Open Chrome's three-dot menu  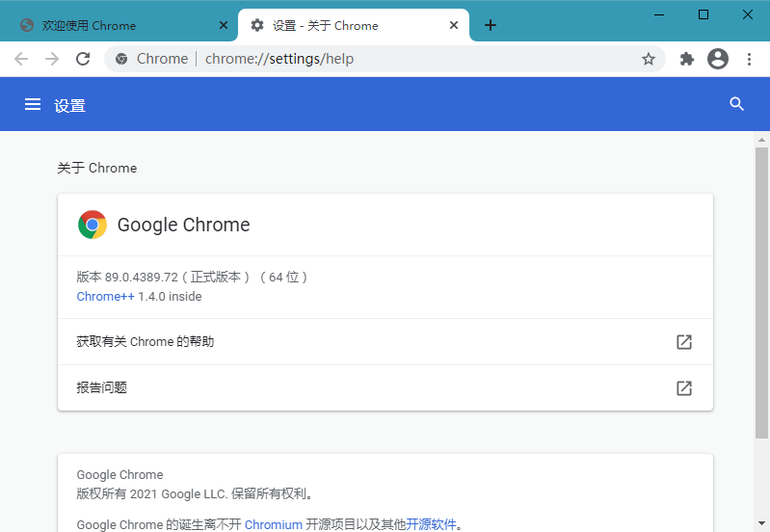click(x=749, y=59)
